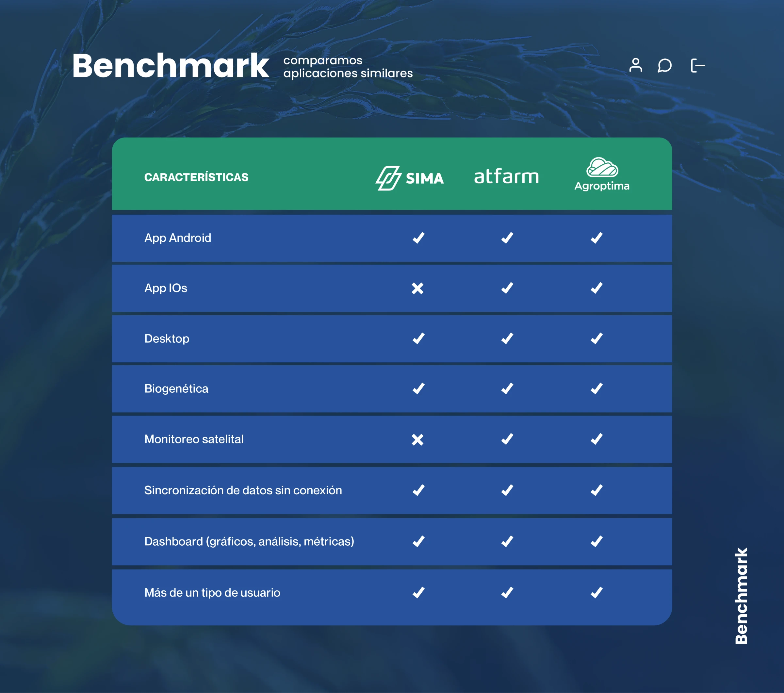This screenshot has width=784, height=693.
Task: Click Agroptima checkmark in Biogenética row
Action: [596, 389]
